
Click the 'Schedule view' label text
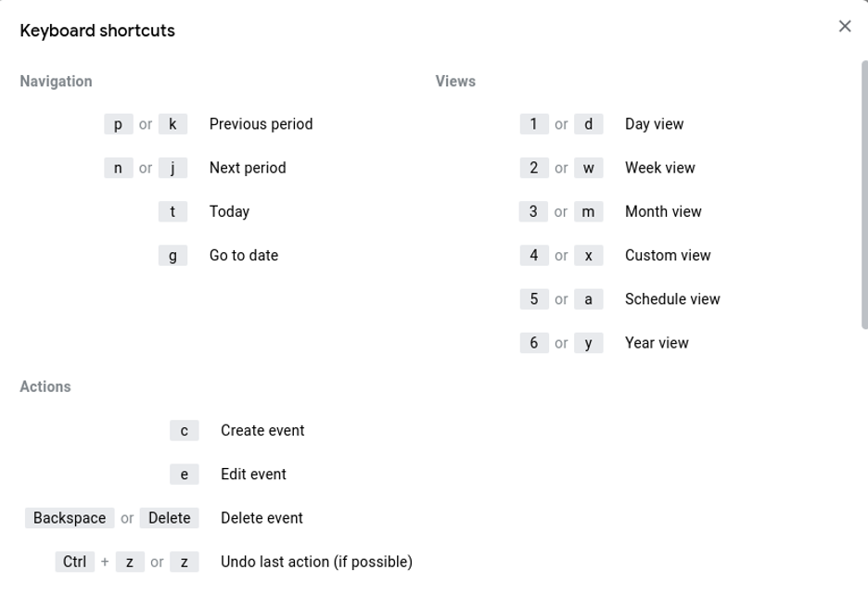(672, 298)
